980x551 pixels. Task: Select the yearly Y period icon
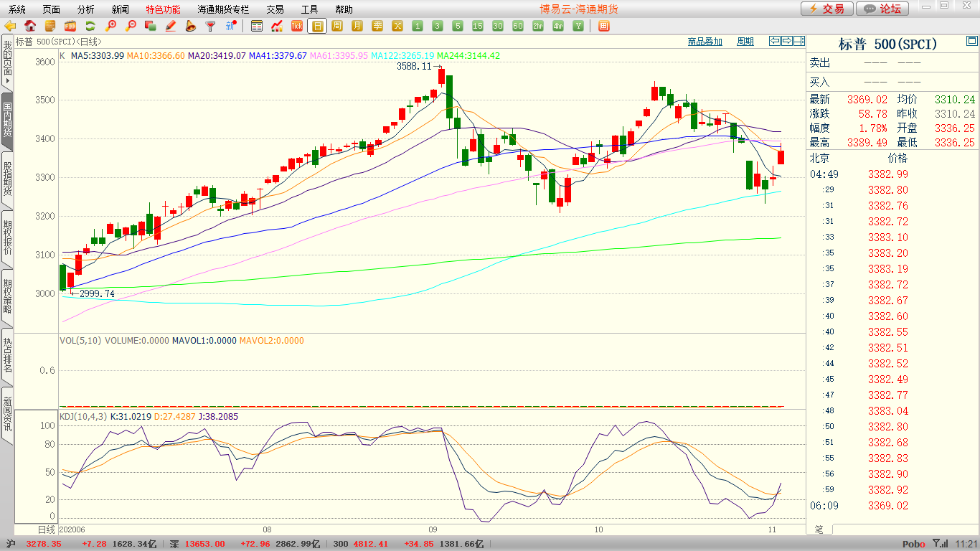pyautogui.click(x=578, y=26)
